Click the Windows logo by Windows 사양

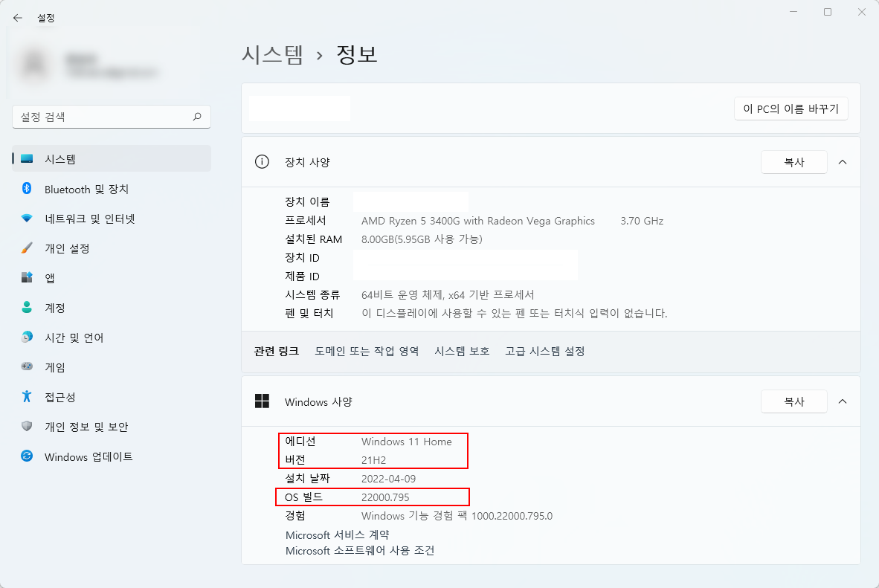[x=262, y=401]
